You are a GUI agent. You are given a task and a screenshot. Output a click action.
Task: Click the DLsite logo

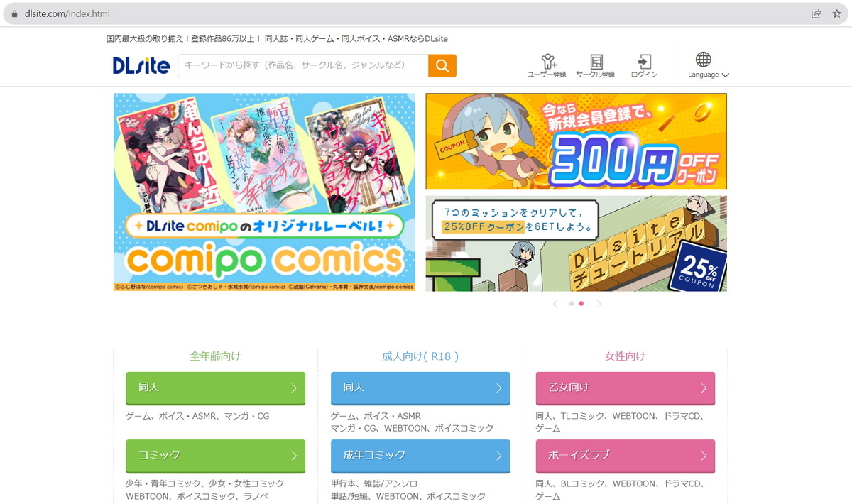click(141, 66)
